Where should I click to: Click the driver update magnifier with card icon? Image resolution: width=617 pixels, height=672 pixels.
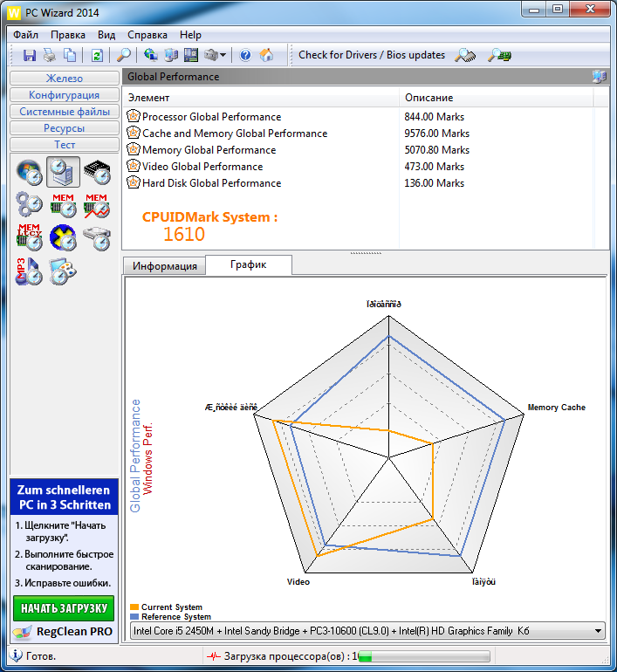465,55
